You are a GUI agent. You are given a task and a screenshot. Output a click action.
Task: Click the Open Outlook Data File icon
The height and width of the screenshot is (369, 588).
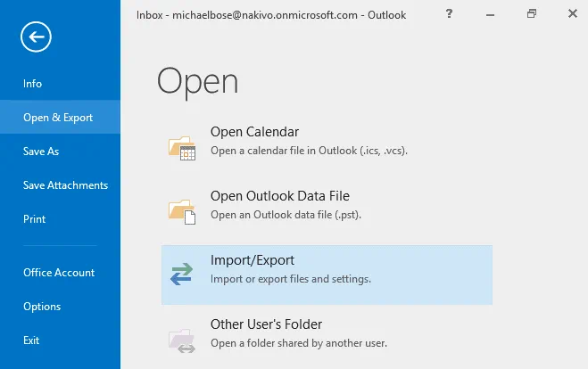181,210
